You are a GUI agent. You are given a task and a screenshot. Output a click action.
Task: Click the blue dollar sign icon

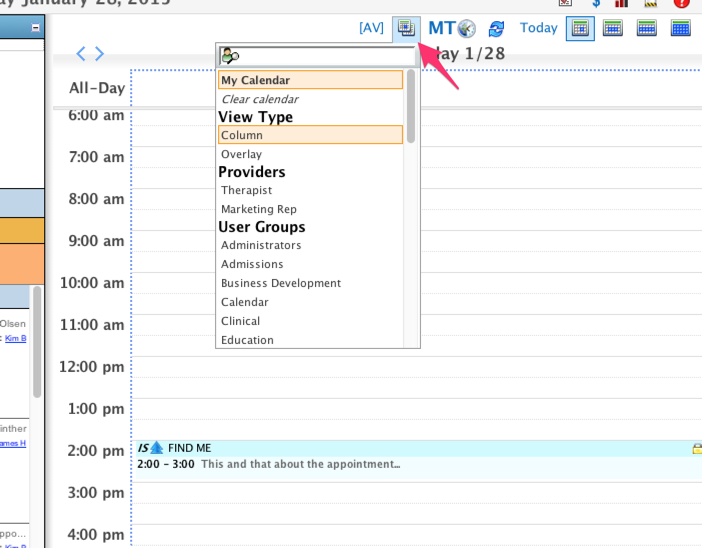(596, 3)
